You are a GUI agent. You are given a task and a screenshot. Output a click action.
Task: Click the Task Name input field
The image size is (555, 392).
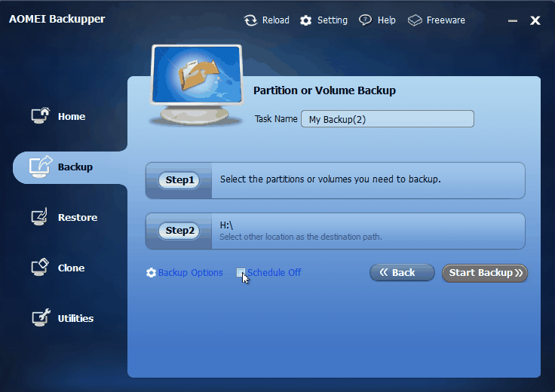[388, 119]
